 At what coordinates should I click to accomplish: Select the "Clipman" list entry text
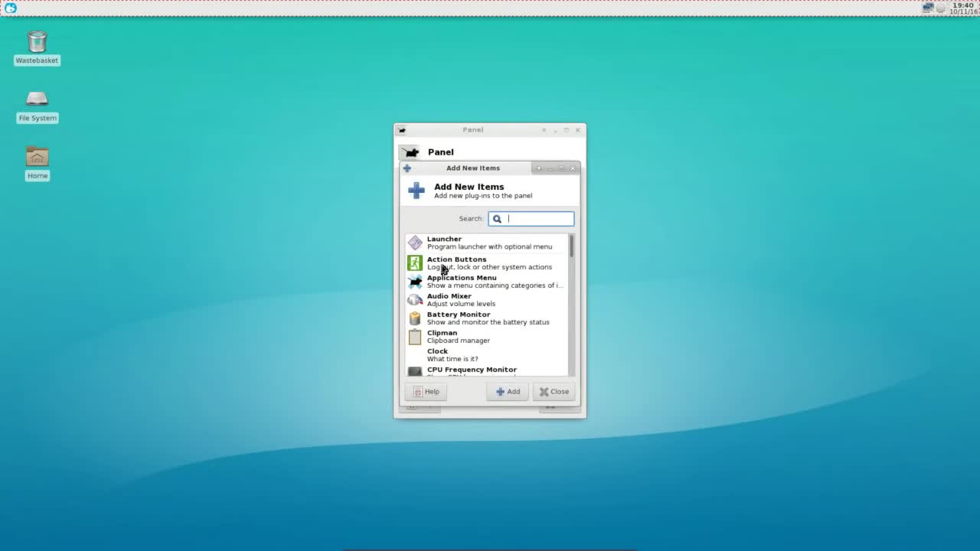(x=442, y=333)
